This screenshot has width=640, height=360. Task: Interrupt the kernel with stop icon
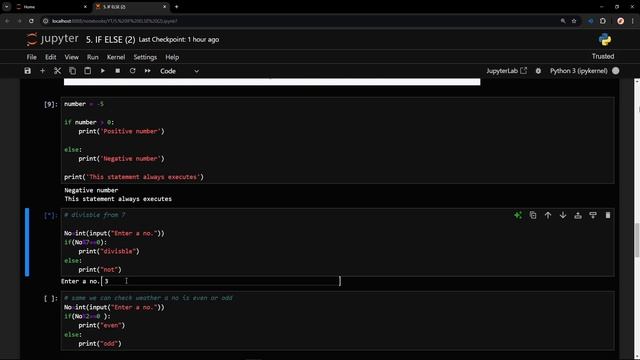[118, 71]
